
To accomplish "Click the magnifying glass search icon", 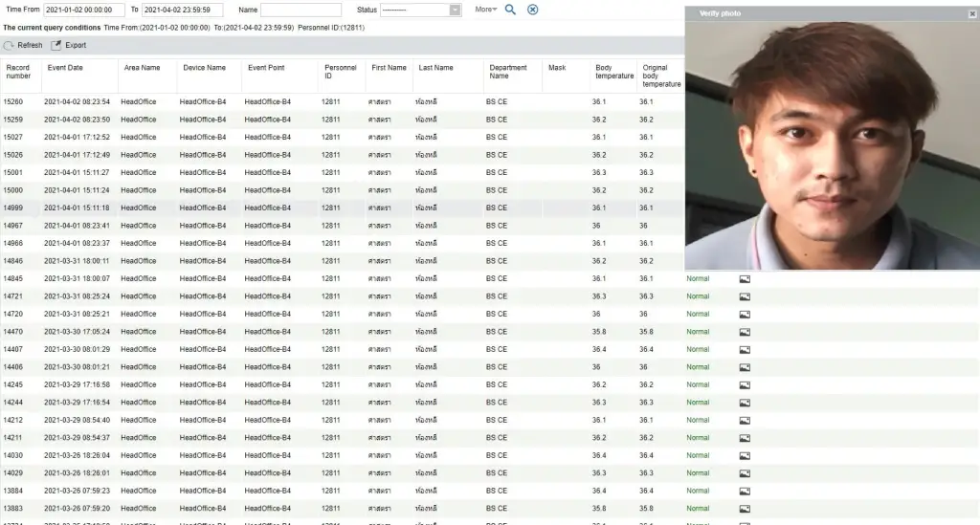I will [510, 10].
